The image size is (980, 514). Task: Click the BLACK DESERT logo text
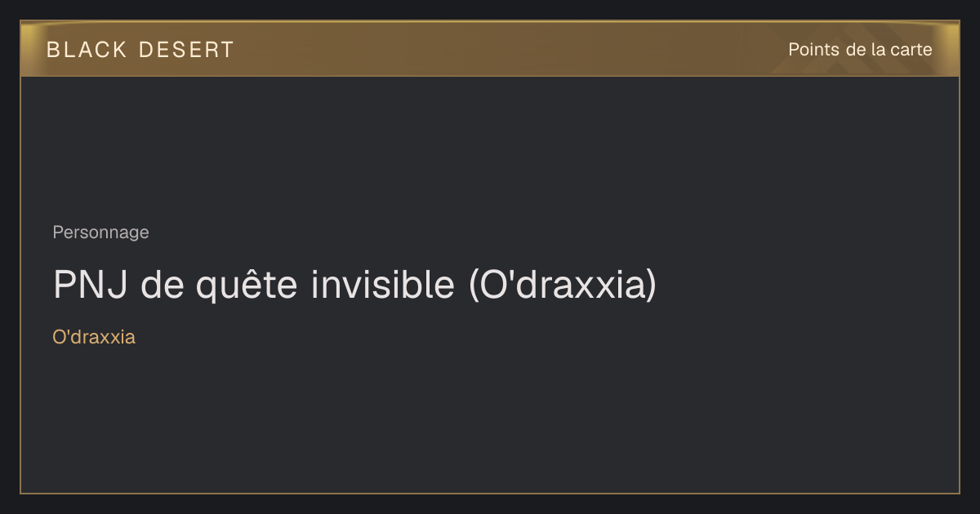coord(140,50)
